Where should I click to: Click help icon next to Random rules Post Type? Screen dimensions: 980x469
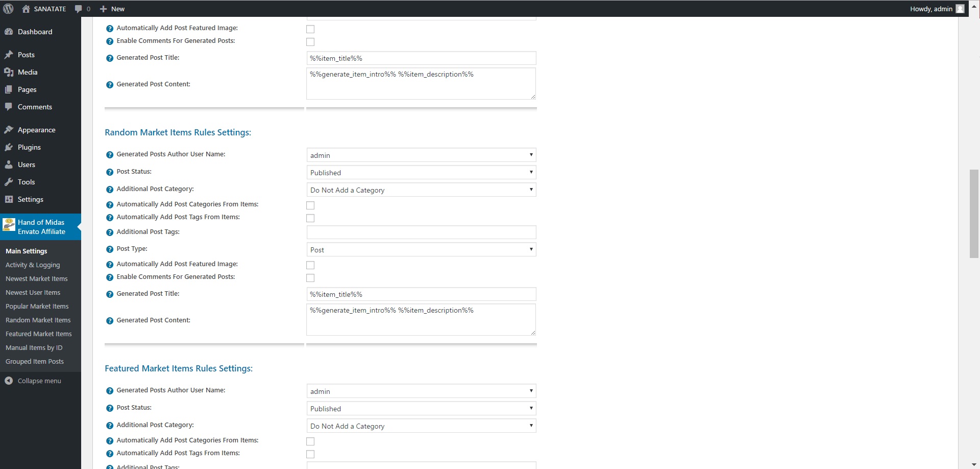click(110, 249)
